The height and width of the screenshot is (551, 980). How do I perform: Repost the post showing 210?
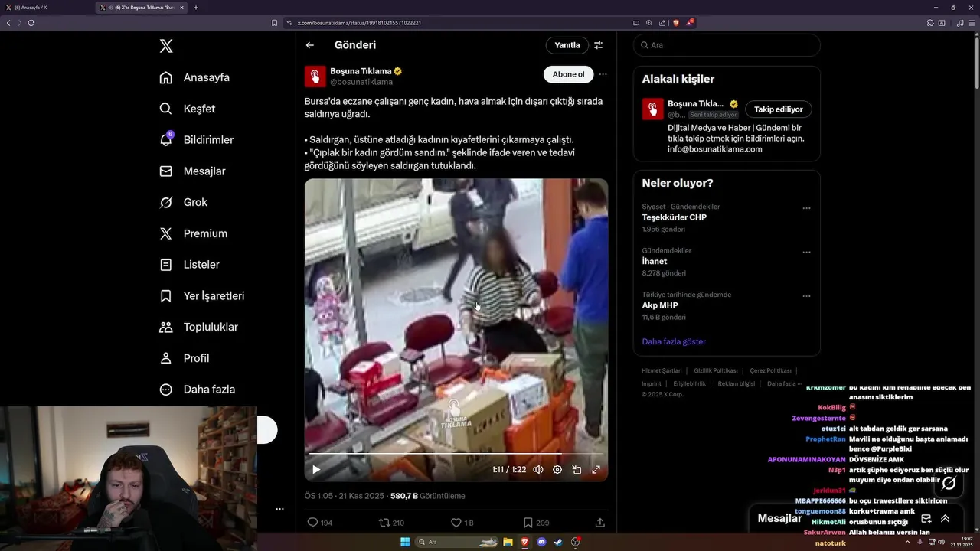391,523
